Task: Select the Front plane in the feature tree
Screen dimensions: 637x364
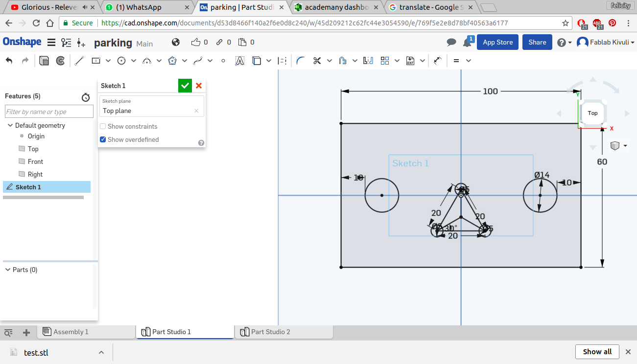Action: pyautogui.click(x=35, y=161)
